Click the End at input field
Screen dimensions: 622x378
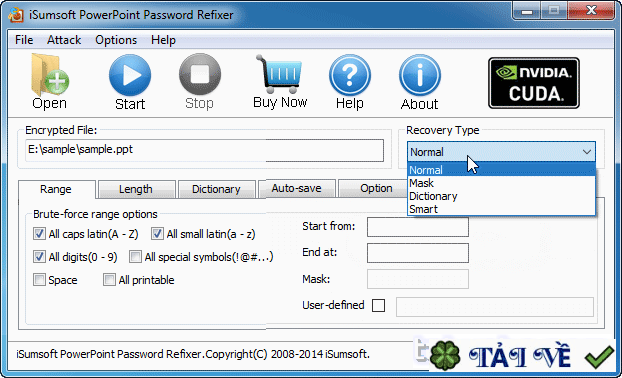(x=418, y=253)
